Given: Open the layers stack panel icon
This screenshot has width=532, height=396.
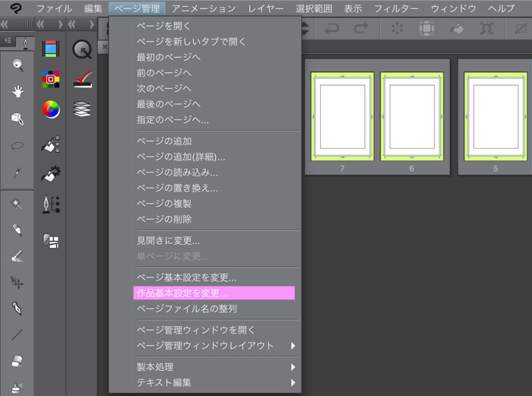Looking at the screenshot, I should point(82,109).
